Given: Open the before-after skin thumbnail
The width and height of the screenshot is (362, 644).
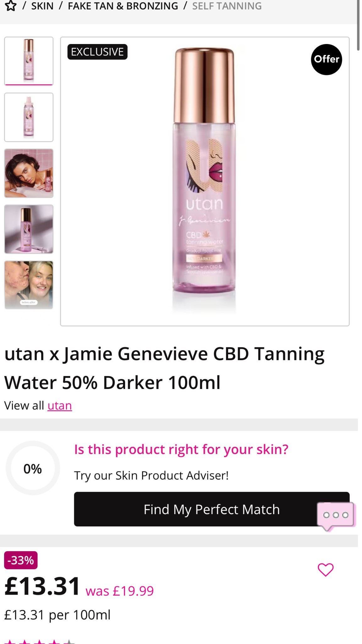Looking at the screenshot, I should coord(29,285).
